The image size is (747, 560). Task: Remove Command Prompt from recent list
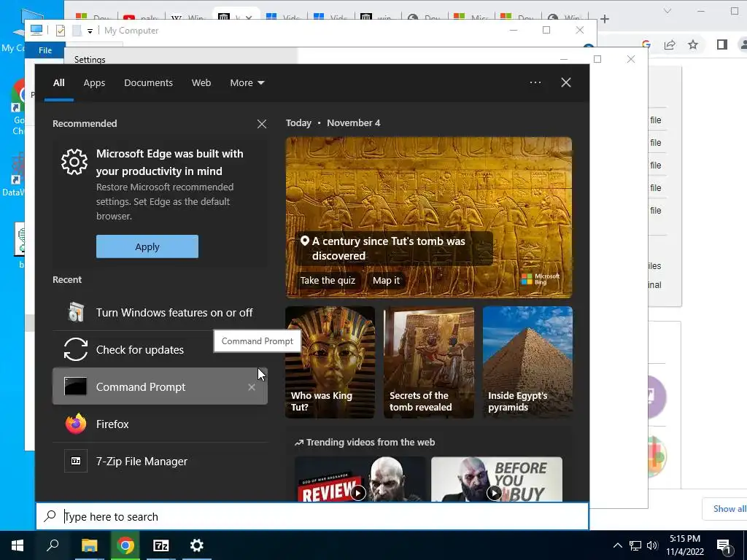(x=252, y=387)
